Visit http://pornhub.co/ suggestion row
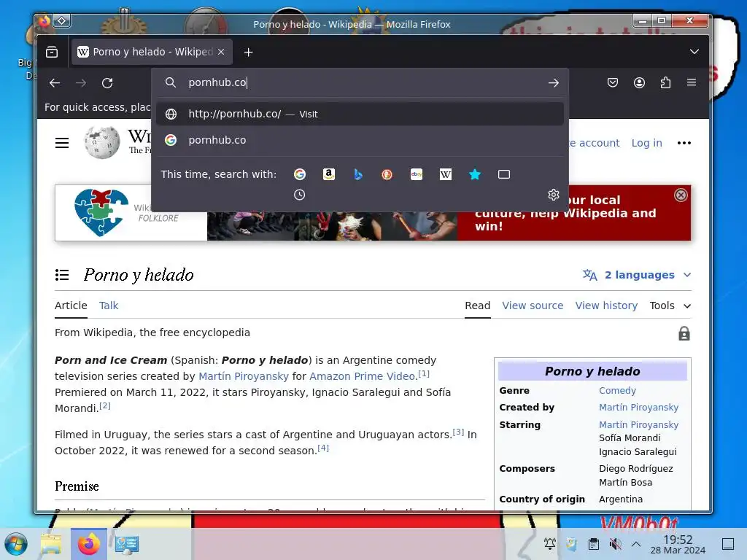This screenshot has width=747, height=560. click(360, 114)
